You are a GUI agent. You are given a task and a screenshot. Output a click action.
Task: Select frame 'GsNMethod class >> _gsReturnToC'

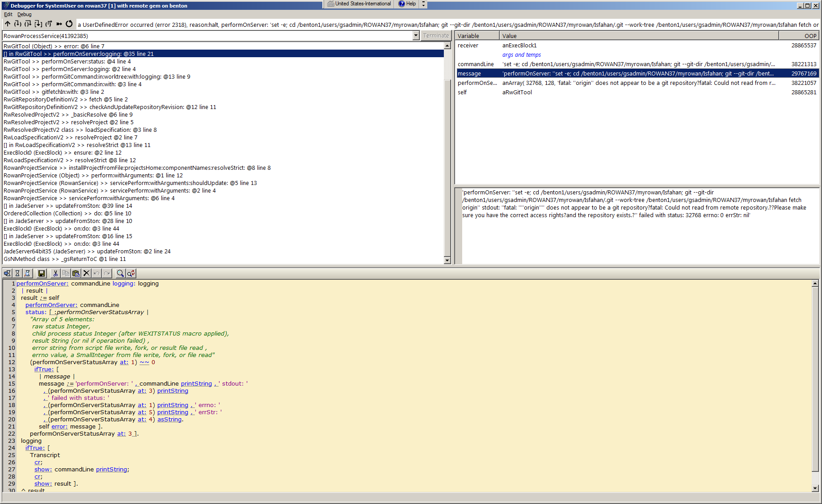pos(223,259)
